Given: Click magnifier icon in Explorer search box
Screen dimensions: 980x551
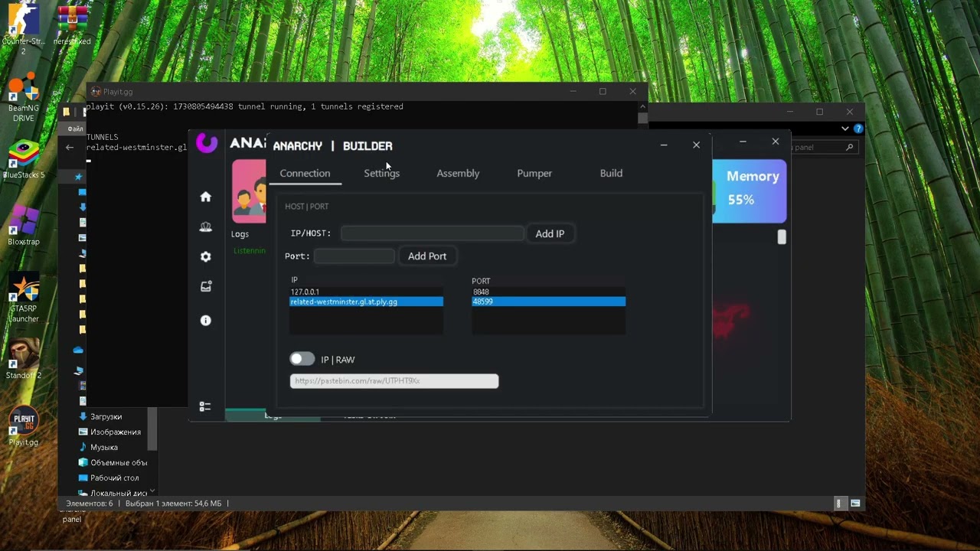Looking at the screenshot, I should coord(849,147).
